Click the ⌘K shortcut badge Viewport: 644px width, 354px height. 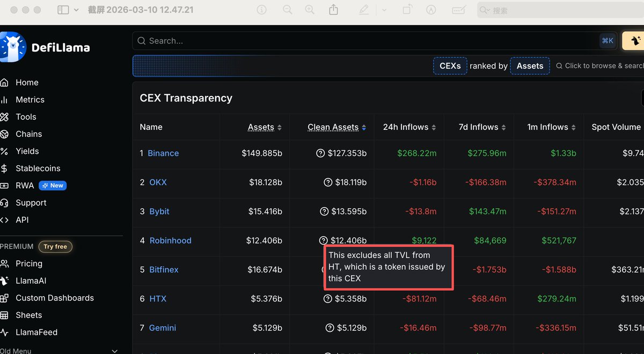608,41
